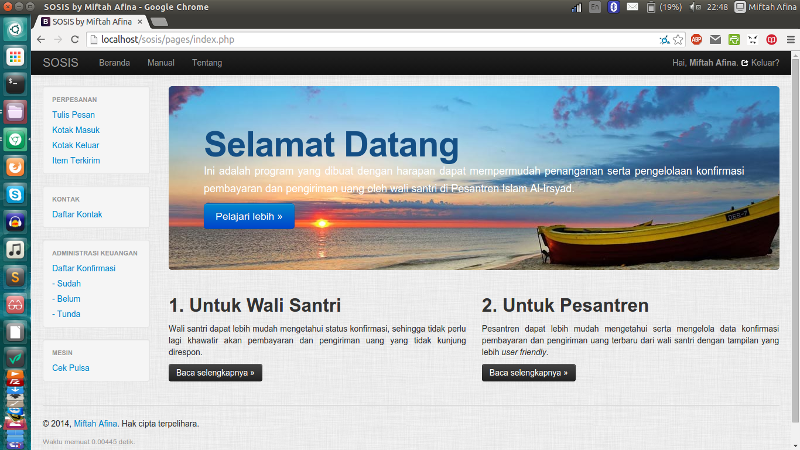Click the browser forward arrow
Screen dimensions: 800x450
[58, 39]
